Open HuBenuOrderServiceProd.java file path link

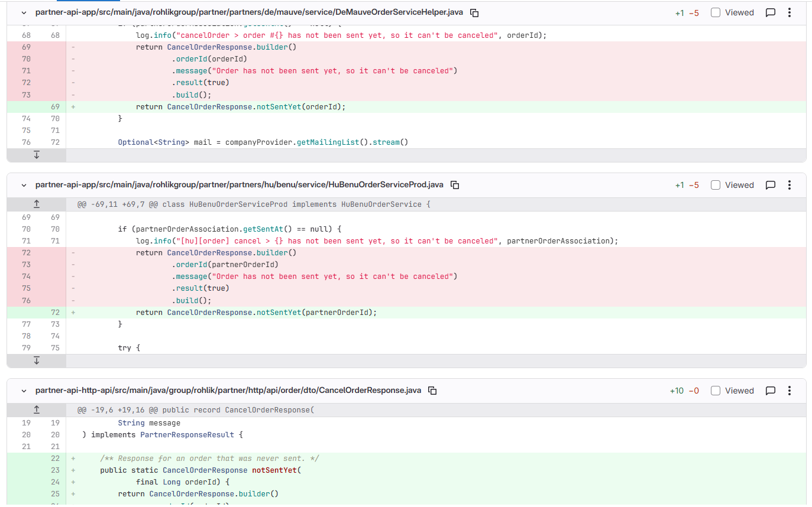(x=239, y=185)
